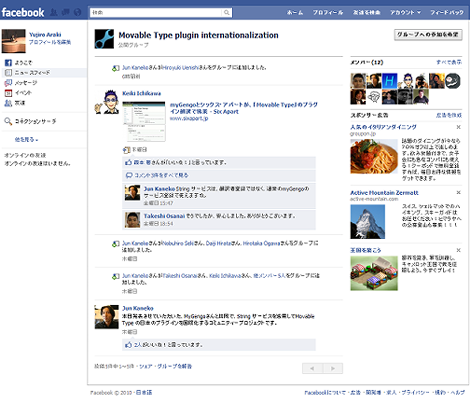The image size is (470, 402).
Task: Select the News Feed sidebar item
Action: [45, 73]
